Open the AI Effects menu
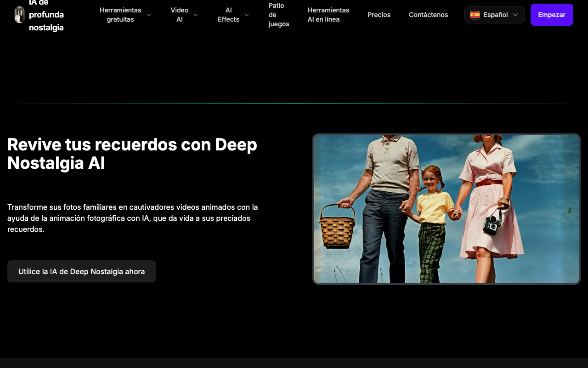588x368 pixels. pyautogui.click(x=228, y=15)
